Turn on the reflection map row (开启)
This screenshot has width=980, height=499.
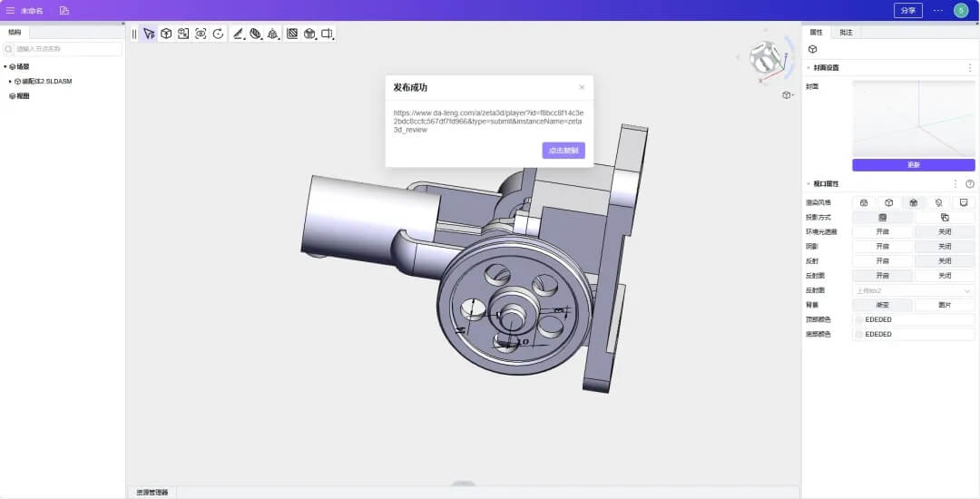[883, 276]
